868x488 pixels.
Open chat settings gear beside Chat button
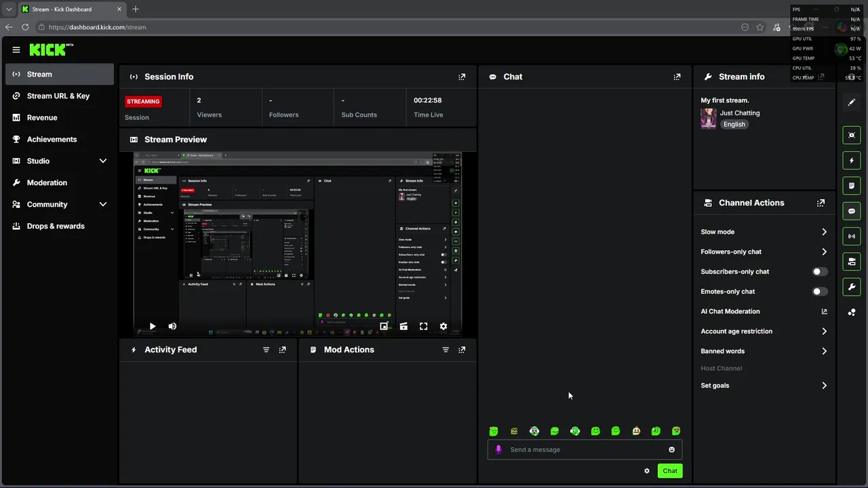click(647, 471)
